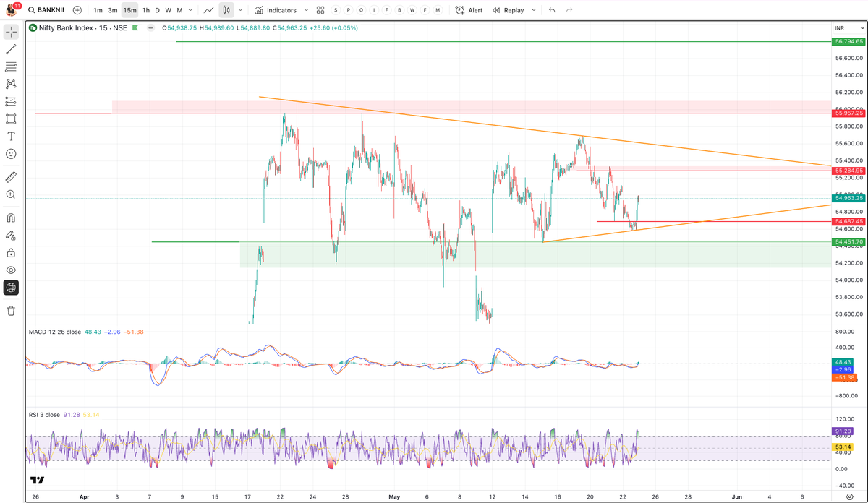
Task: Hide all drawings with the eye icon
Action: tap(11, 270)
